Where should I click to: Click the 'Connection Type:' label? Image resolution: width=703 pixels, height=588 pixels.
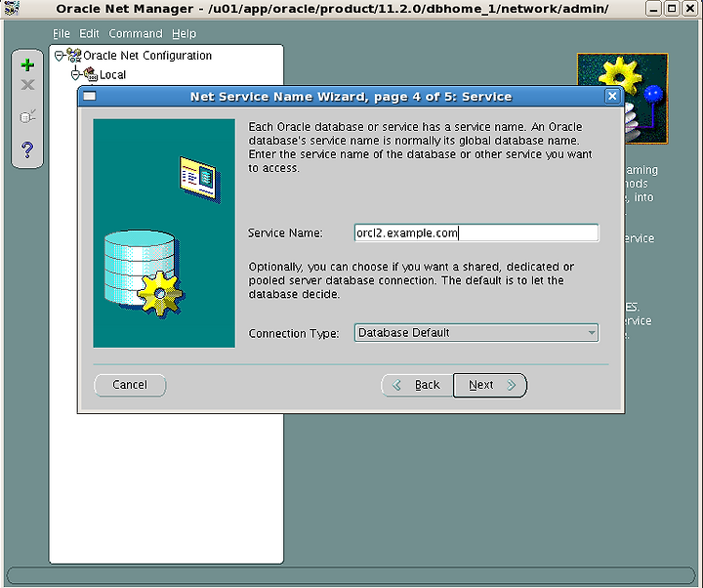point(294,334)
